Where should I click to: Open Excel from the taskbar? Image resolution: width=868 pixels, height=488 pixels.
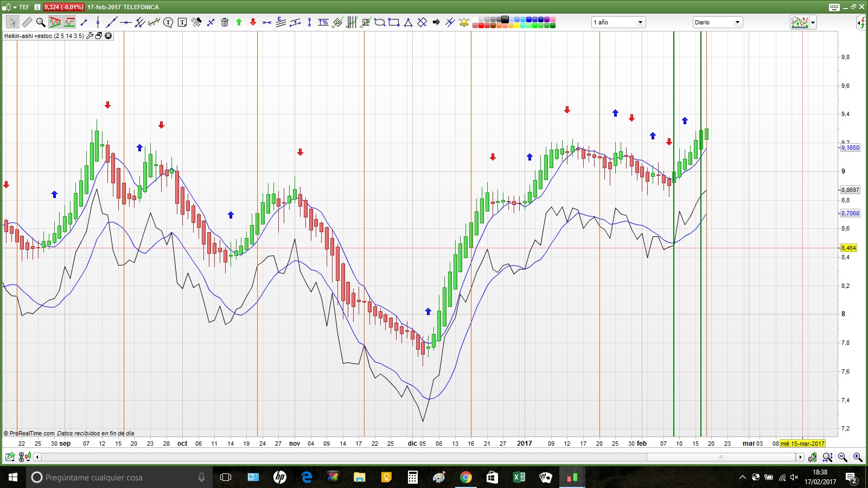tap(519, 477)
